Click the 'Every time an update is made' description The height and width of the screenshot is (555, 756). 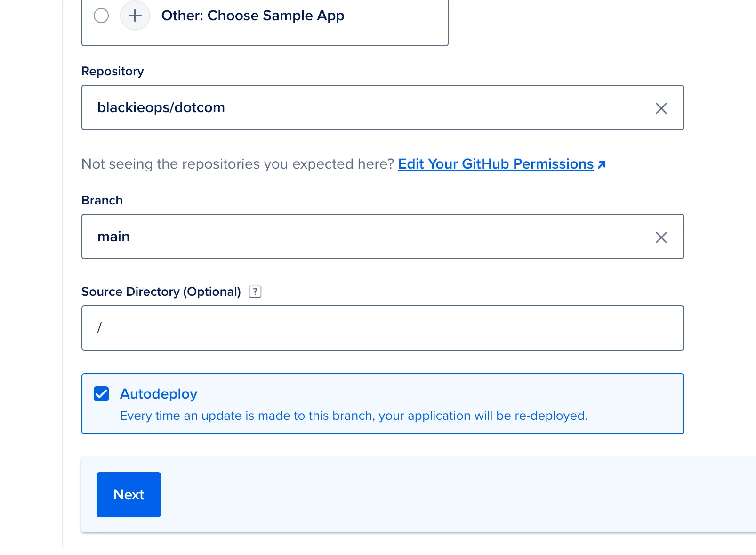(x=354, y=416)
